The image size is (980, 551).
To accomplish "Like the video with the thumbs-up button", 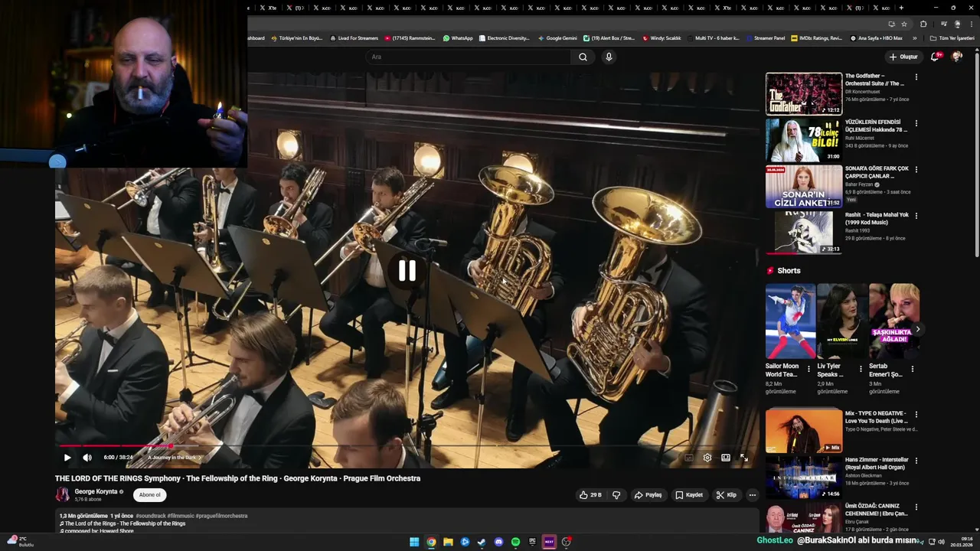I will 590,495.
